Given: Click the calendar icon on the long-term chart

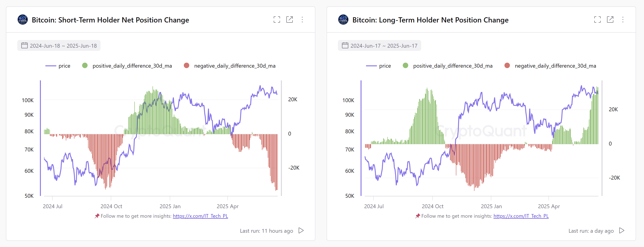Looking at the screenshot, I should pos(345,45).
